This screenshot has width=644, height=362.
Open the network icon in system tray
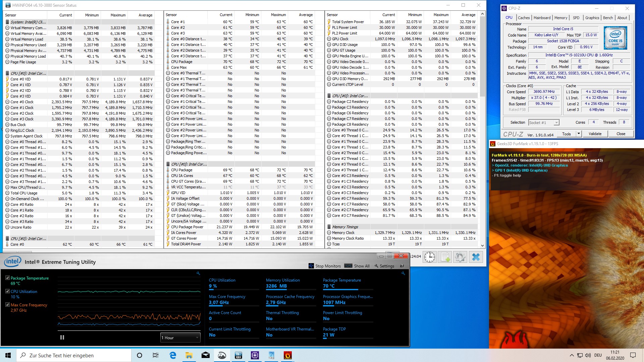click(580, 355)
